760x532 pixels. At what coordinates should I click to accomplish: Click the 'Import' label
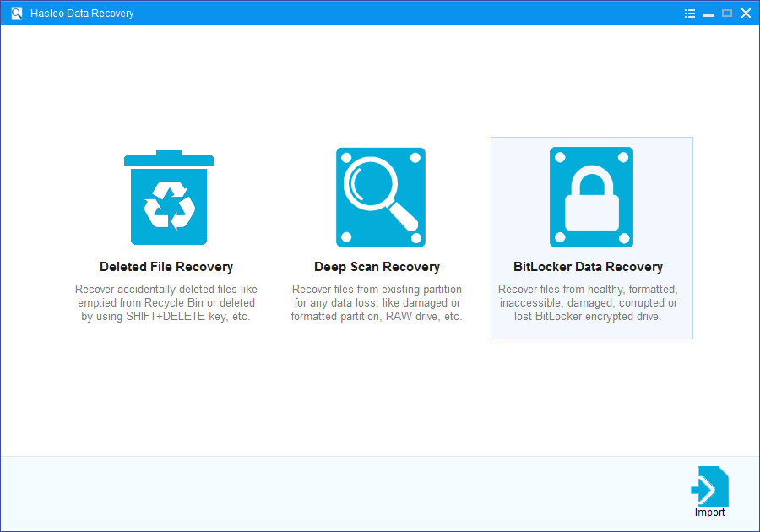[709, 513]
